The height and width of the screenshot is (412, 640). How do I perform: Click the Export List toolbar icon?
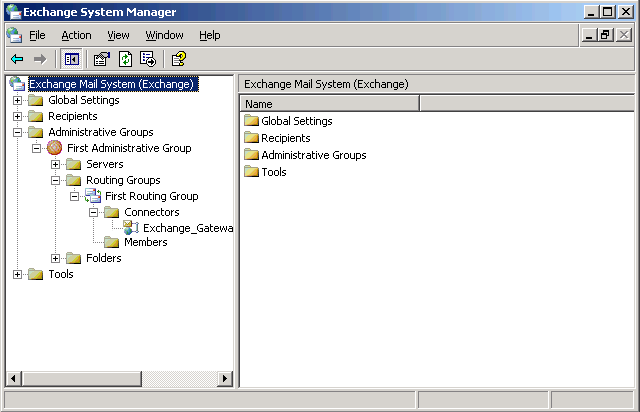point(148,59)
